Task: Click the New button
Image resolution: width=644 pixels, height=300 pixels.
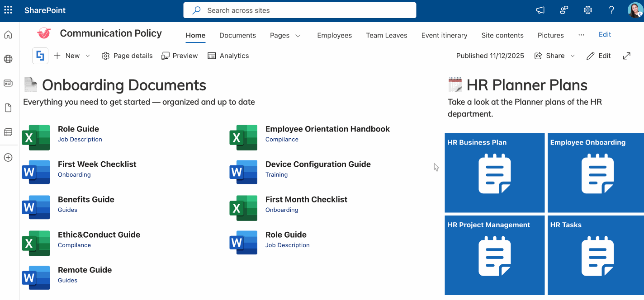Action: [67, 56]
